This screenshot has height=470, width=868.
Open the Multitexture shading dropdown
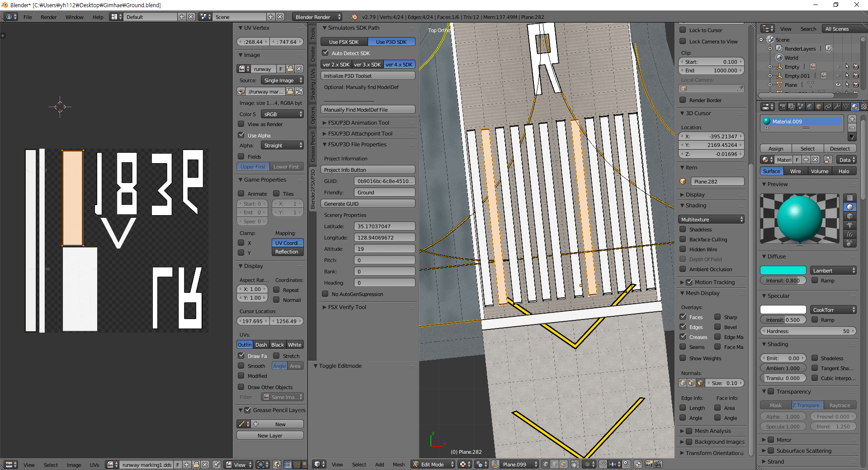tap(711, 219)
